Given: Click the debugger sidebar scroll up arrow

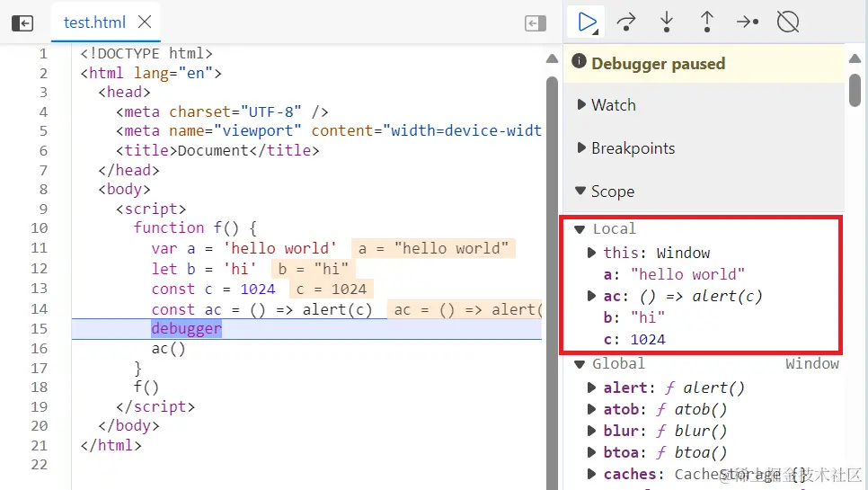Looking at the screenshot, I should click(x=855, y=58).
